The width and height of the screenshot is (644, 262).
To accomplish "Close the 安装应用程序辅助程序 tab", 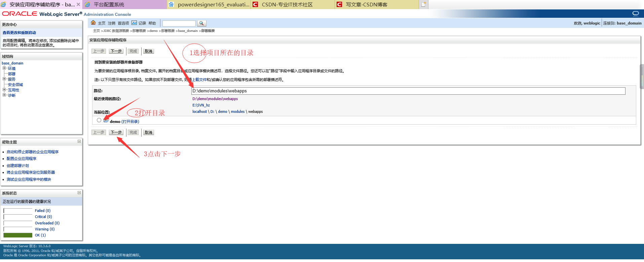I will [78, 4].
